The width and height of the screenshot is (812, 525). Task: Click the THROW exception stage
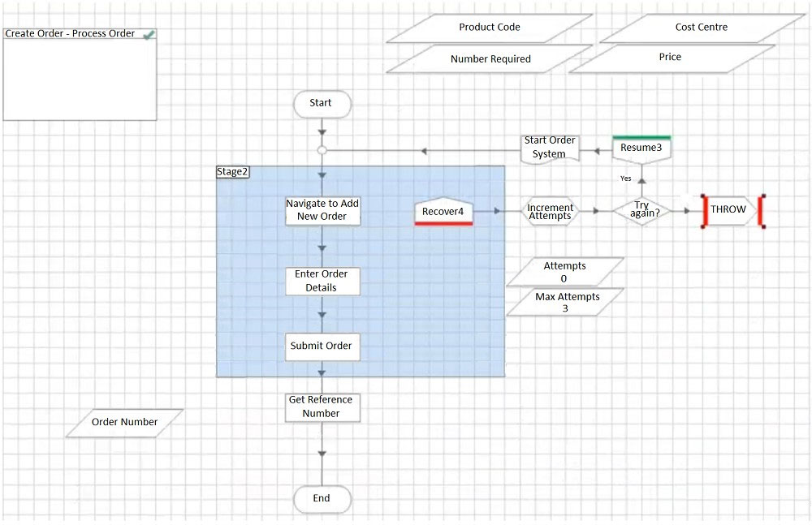point(732,209)
